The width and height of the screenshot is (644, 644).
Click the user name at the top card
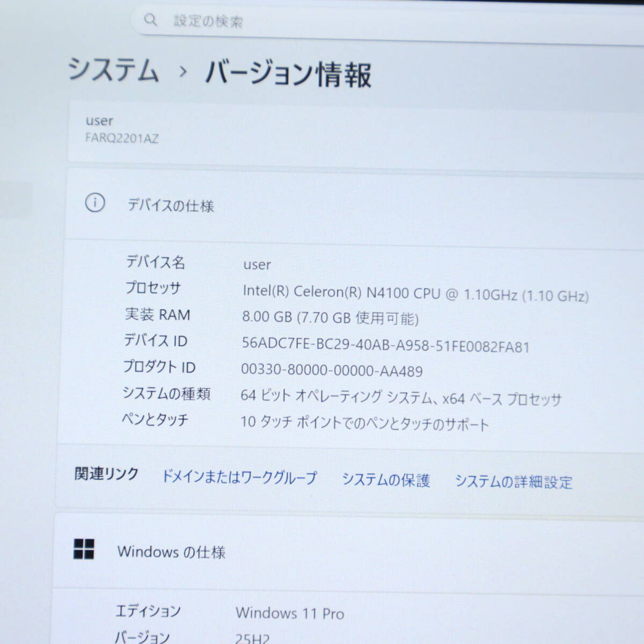[x=99, y=121]
